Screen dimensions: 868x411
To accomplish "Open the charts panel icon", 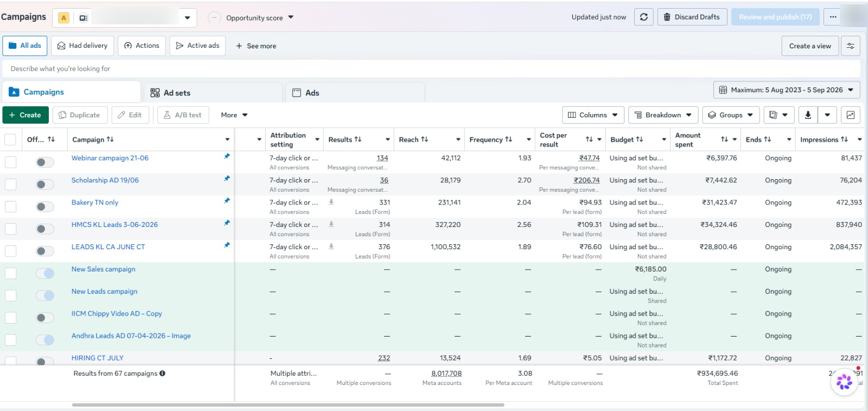I will pyautogui.click(x=851, y=115).
